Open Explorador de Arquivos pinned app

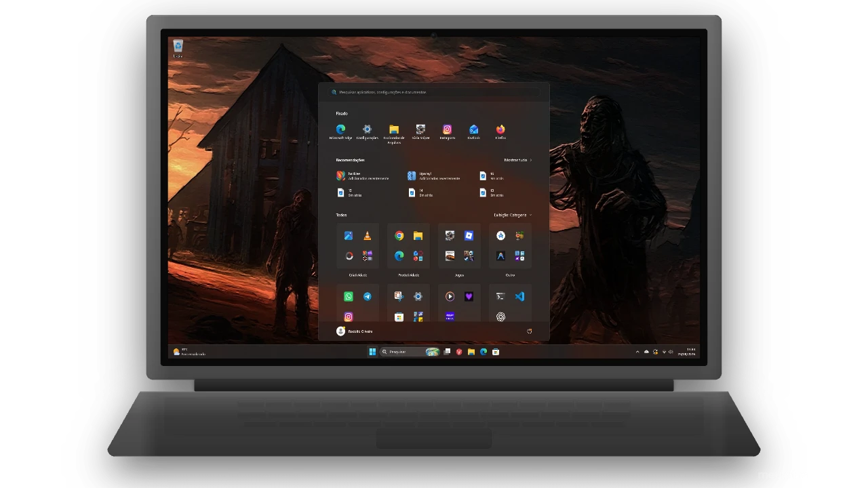tap(394, 133)
